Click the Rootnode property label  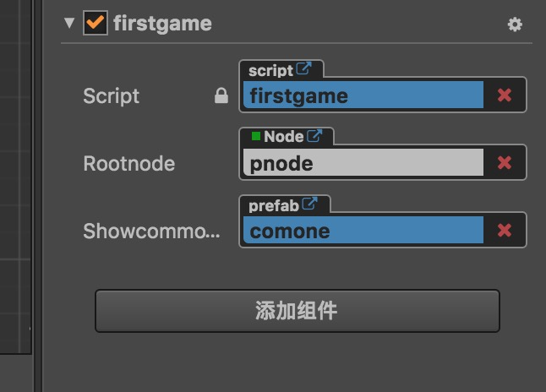(128, 163)
